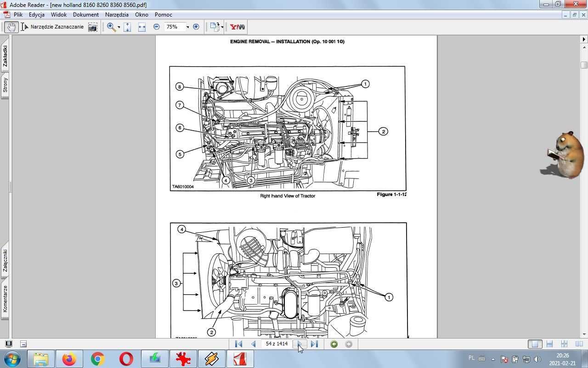Go to the next page
The image size is (588, 368).
click(300, 344)
